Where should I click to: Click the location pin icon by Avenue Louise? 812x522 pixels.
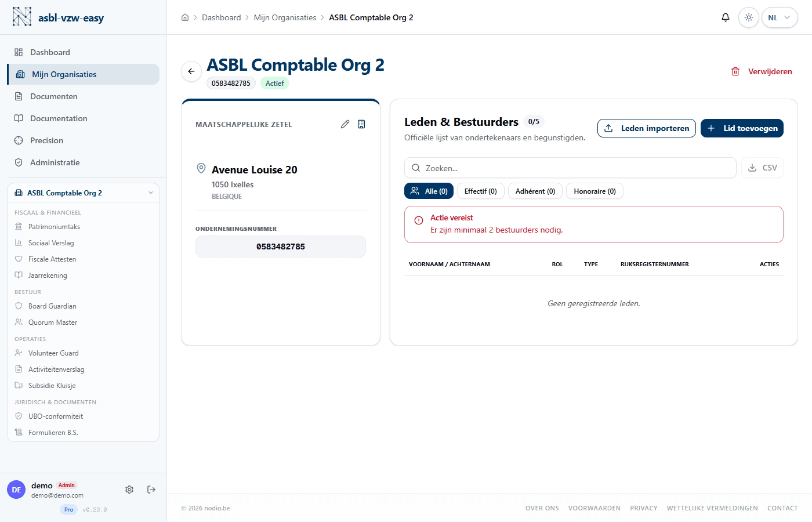tap(201, 168)
